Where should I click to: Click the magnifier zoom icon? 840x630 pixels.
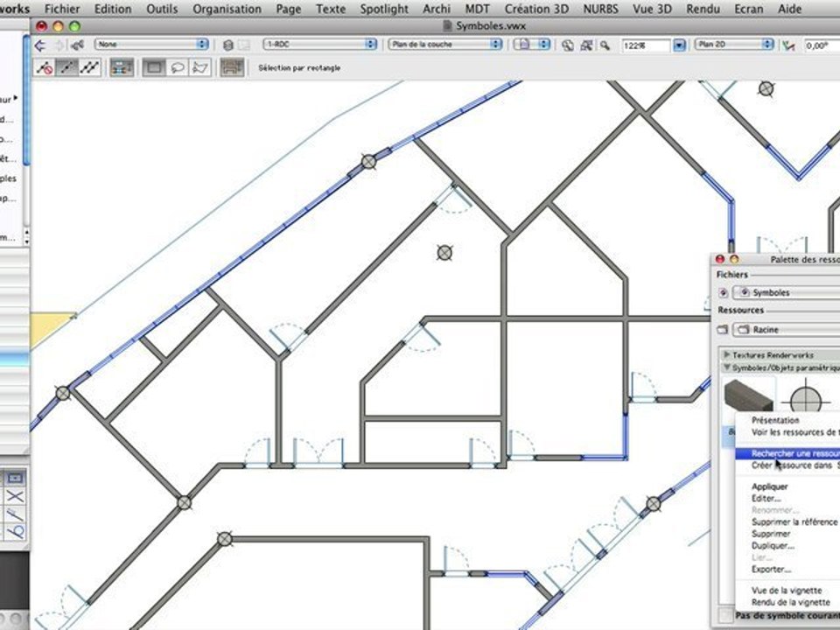(x=605, y=45)
